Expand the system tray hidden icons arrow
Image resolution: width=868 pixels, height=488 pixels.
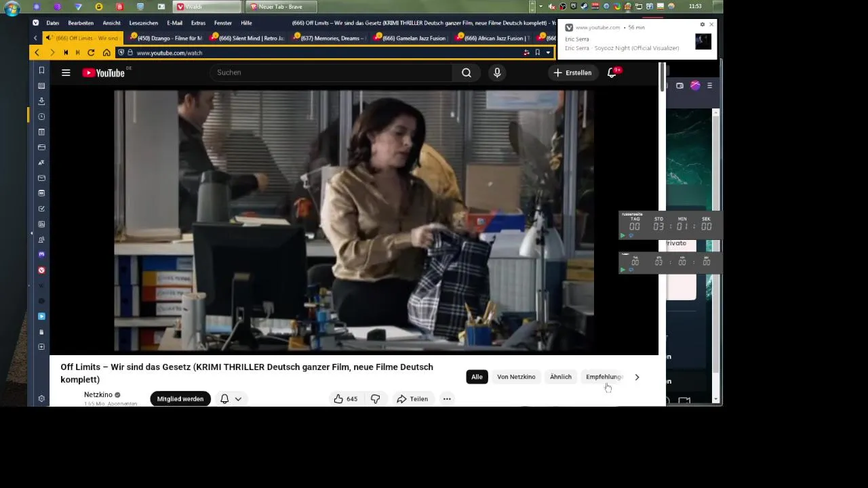[x=540, y=6]
